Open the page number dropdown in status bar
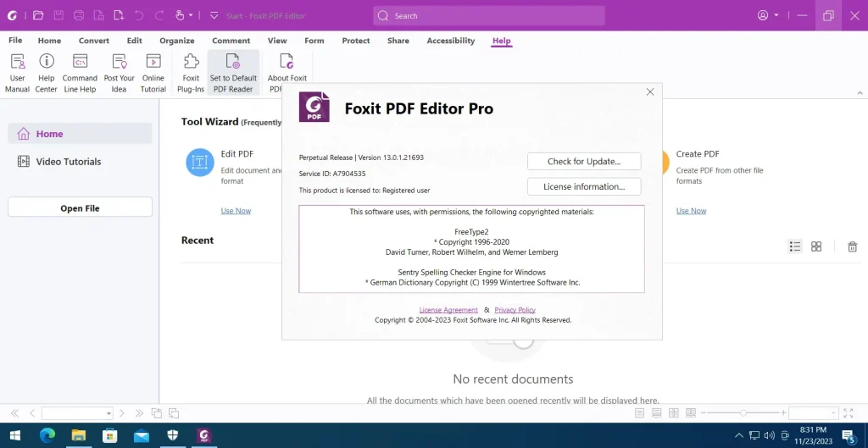This screenshot has width=868, height=448. coord(108,414)
